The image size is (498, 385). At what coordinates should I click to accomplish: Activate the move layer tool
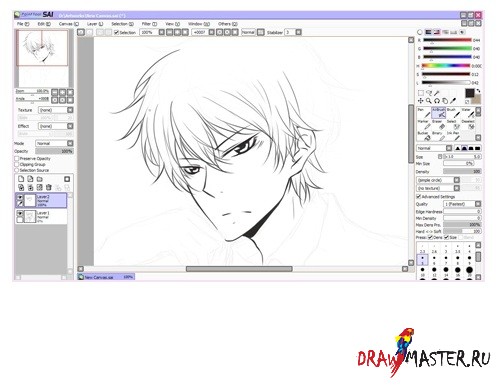click(x=421, y=101)
